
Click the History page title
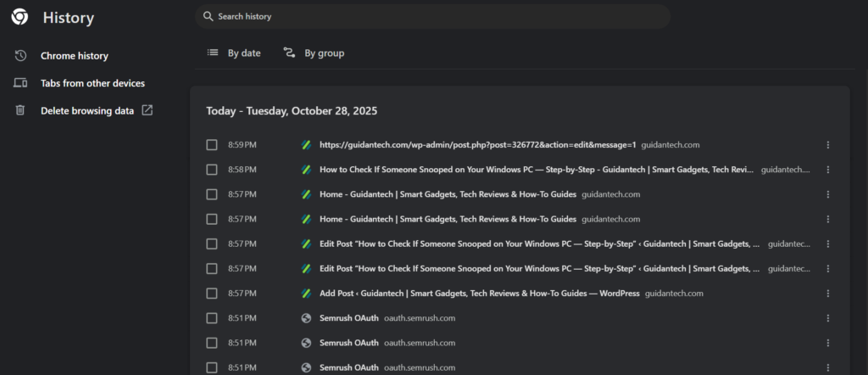(x=69, y=18)
